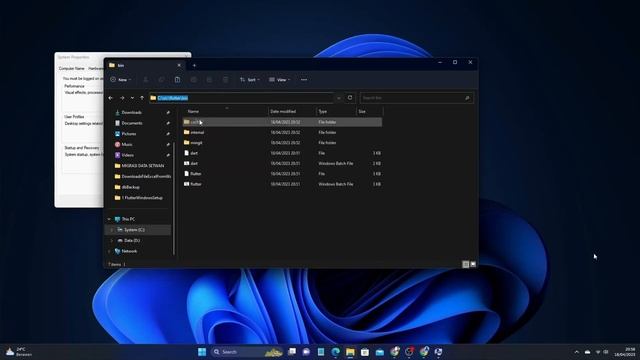
Task: Open Microsoft Store from the taskbar
Action: pyautogui.click(x=365, y=352)
